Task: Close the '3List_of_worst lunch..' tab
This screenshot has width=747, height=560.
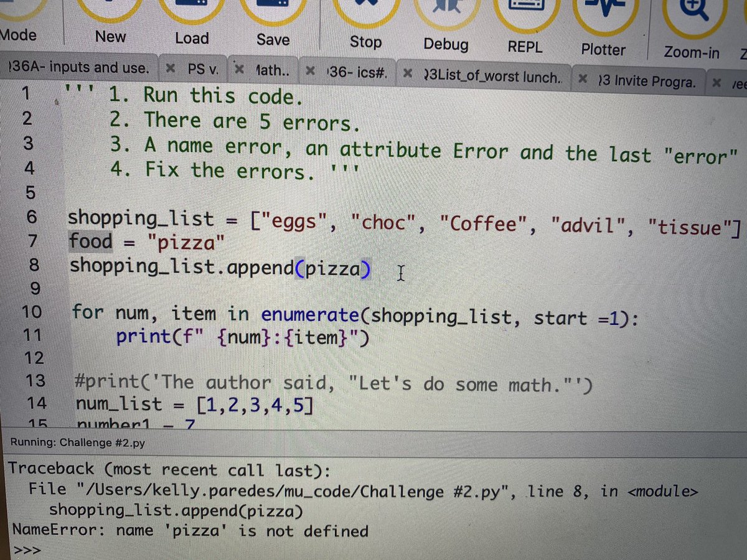Action: (x=408, y=75)
